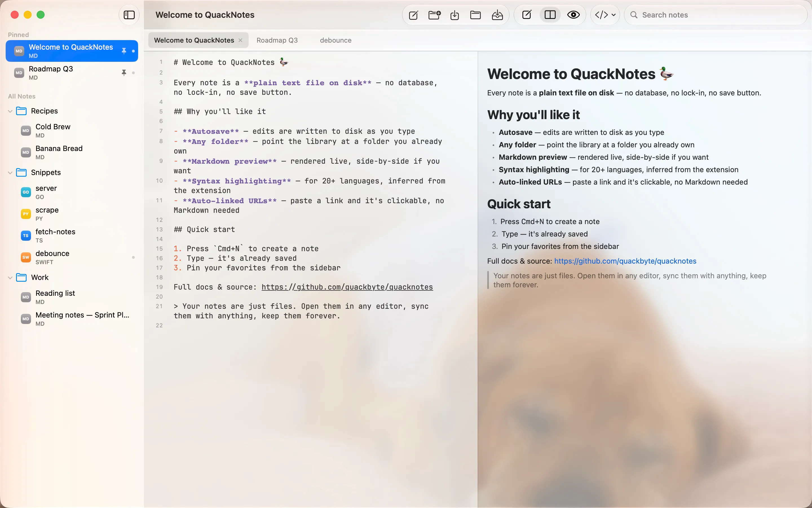The width and height of the screenshot is (812, 508).
Task: Click the Recipes folder icon
Action: [x=21, y=111]
